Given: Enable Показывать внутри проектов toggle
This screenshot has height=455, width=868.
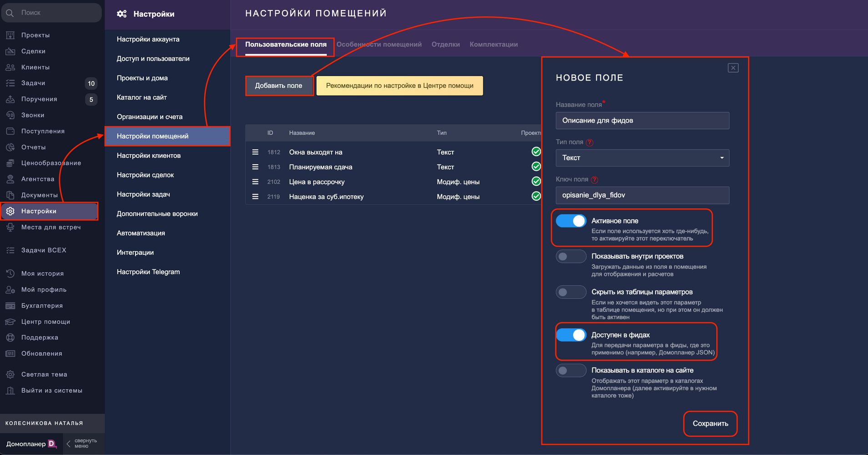Looking at the screenshot, I should point(571,257).
